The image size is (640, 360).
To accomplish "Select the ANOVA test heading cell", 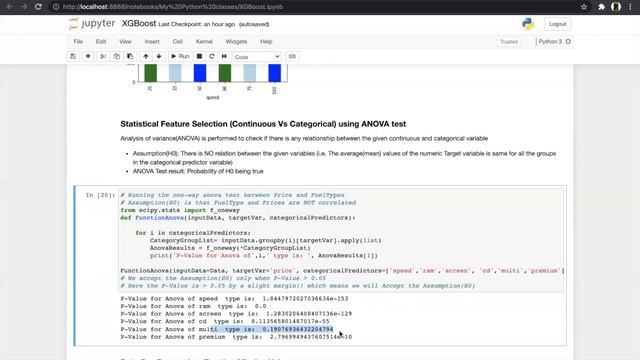I will coord(263,124).
